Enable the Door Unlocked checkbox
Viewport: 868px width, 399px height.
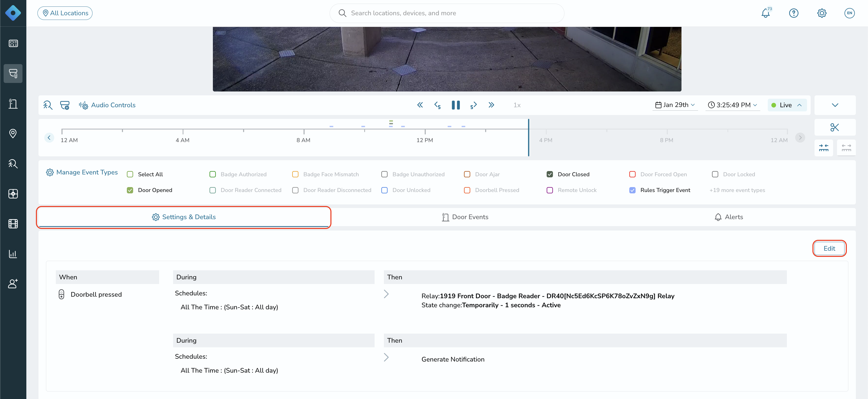pos(384,190)
